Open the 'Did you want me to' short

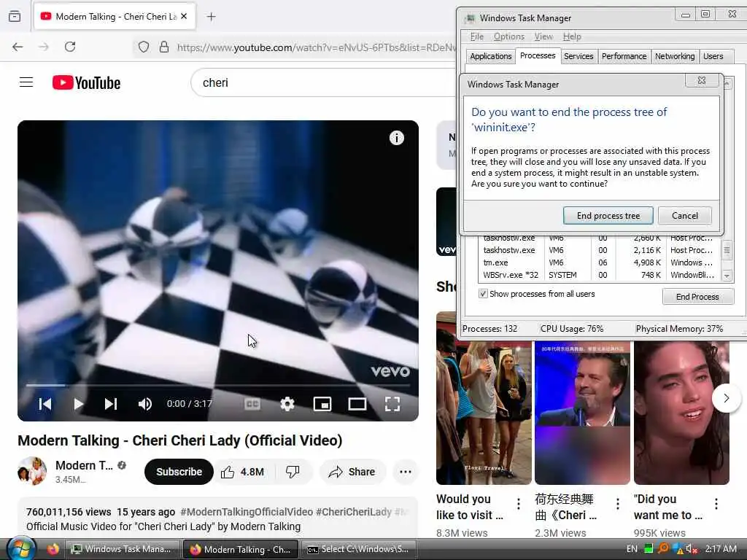[681, 413]
